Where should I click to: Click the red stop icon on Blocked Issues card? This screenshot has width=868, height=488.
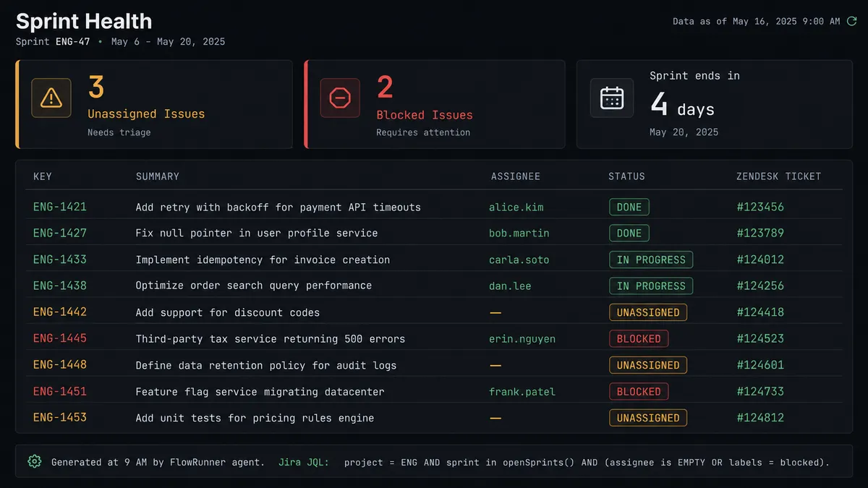click(x=339, y=98)
